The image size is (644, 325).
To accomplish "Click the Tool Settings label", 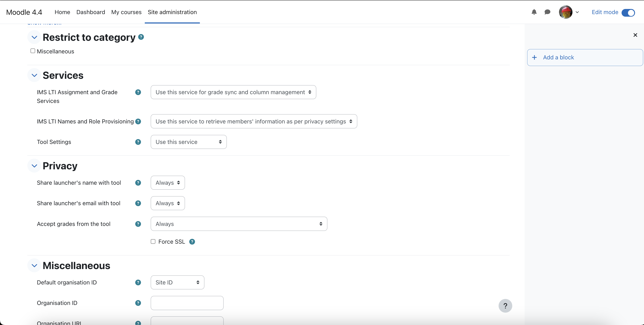I will click(54, 142).
